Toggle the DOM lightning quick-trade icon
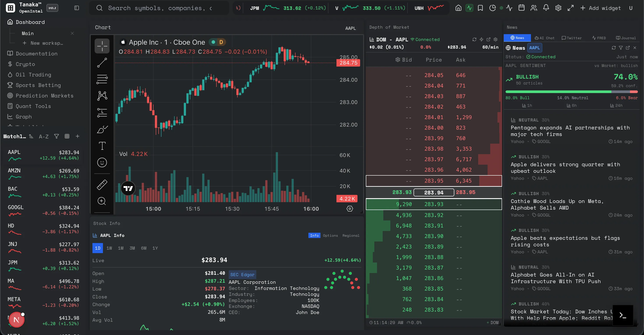Viewport: 644px width, 335px height. pyautogui.click(x=481, y=39)
